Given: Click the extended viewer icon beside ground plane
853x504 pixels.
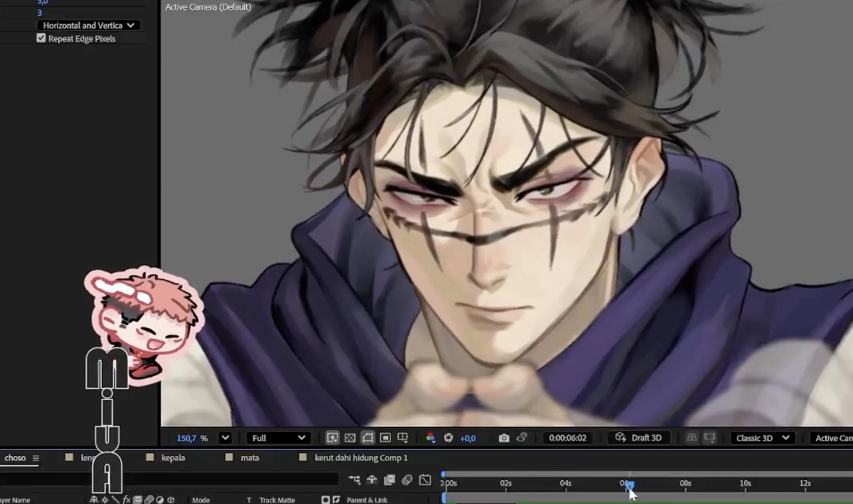Looking at the screenshot, I should tap(709, 438).
